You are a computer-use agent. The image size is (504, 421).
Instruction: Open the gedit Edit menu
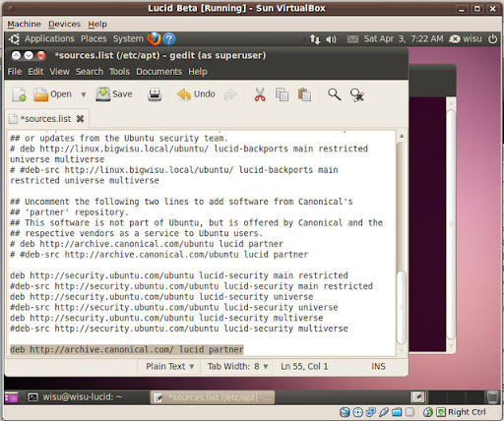click(35, 72)
